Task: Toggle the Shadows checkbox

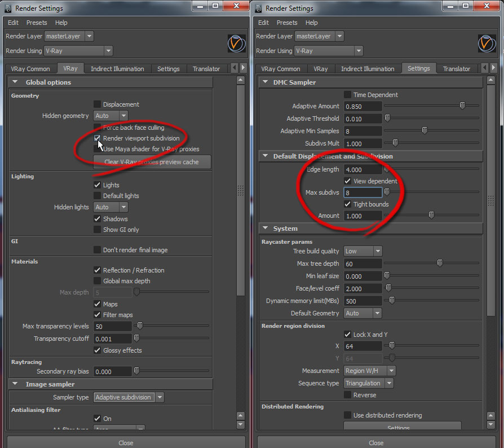Action: 97,219
